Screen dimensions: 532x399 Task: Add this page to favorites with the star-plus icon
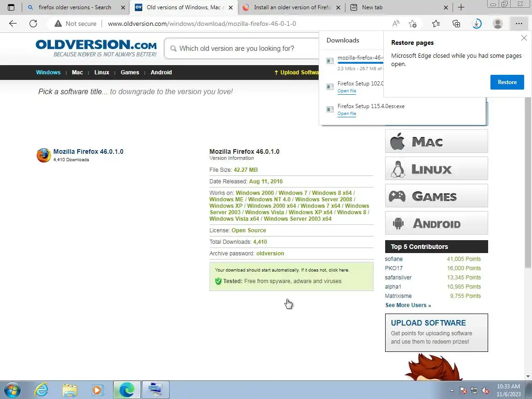[x=412, y=24]
